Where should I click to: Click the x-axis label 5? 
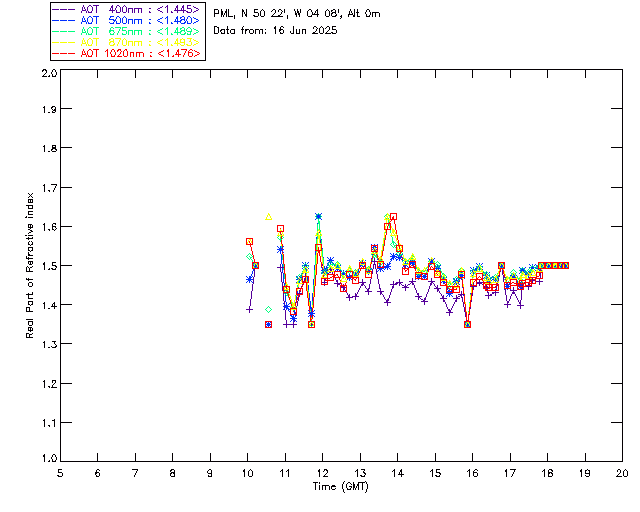pyautogui.click(x=60, y=473)
